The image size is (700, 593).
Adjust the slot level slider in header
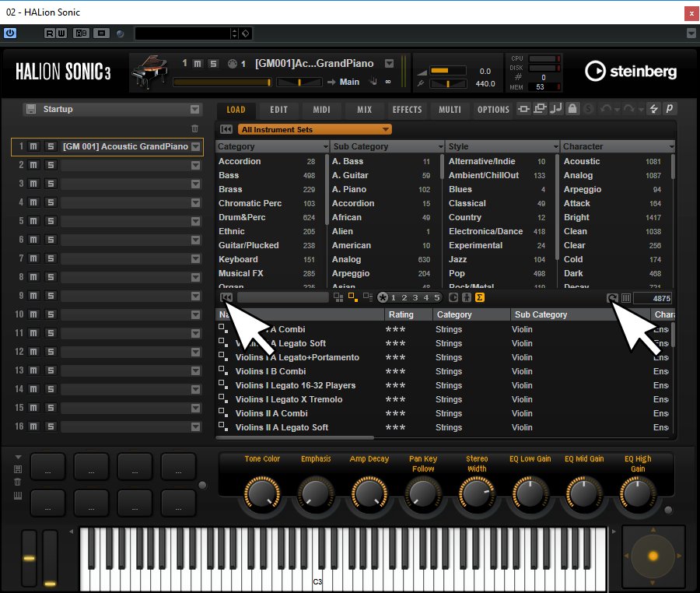(x=222, y=82)
